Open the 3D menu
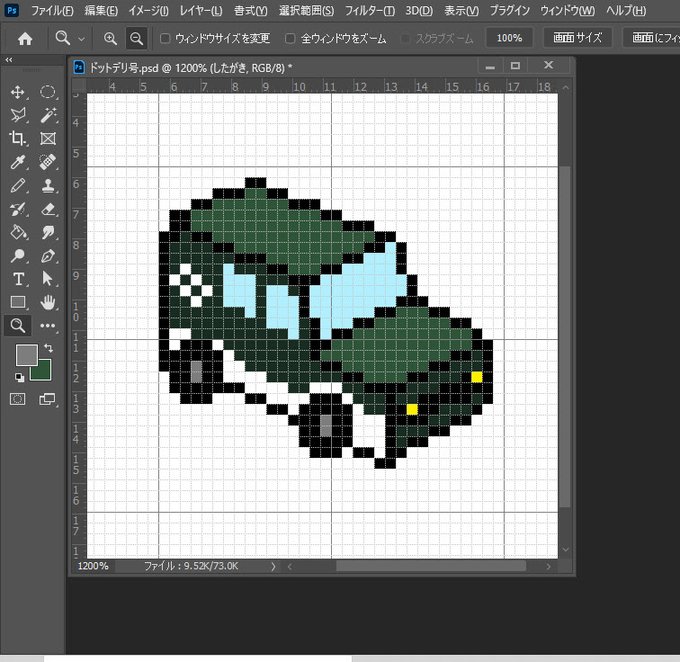This screenshot has height=662, width=680. (x=418, y=10)
